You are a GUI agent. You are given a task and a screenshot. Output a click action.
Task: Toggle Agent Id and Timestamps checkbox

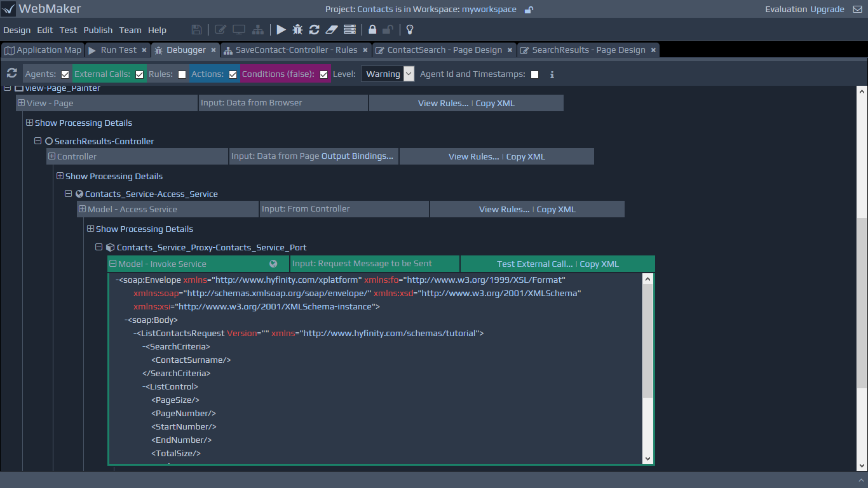pyautogui.click(x=534, y=74)
